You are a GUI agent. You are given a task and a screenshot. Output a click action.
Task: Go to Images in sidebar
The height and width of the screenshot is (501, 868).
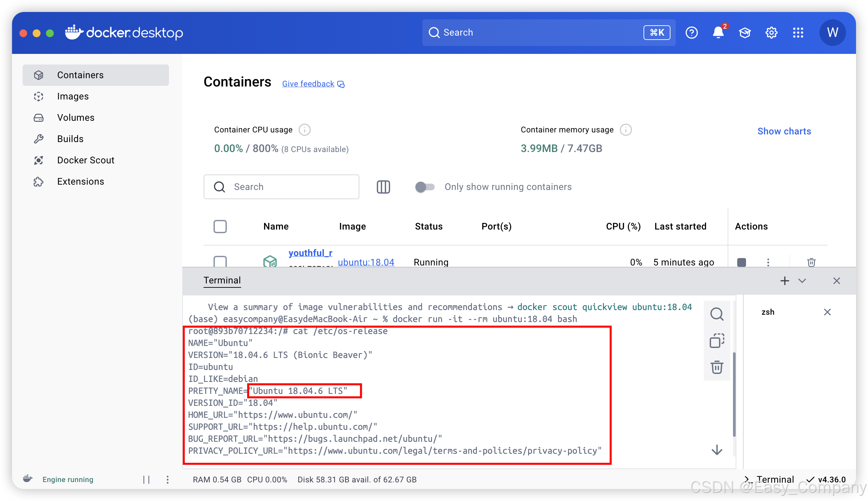click(73, 96)
